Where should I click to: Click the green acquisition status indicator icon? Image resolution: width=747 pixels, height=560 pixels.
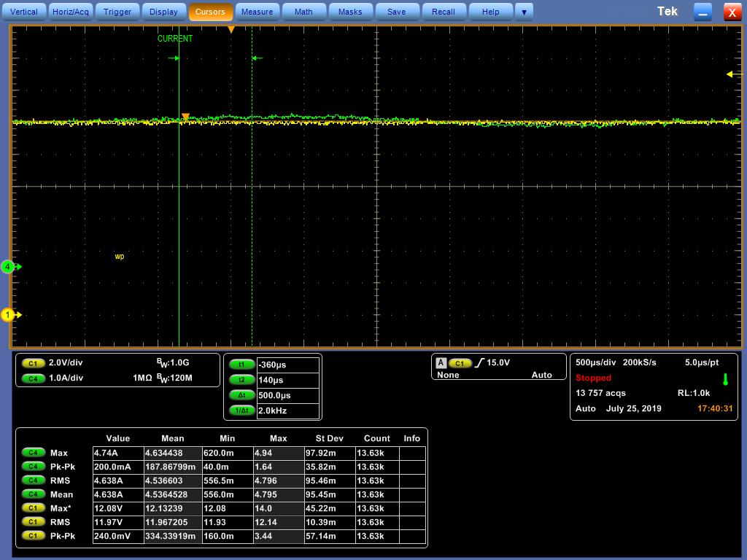click(725, 379)
